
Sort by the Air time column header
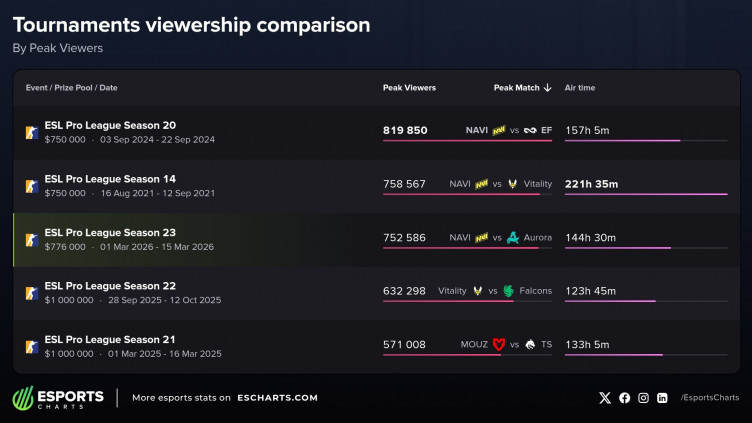click(x=580, y=88)
